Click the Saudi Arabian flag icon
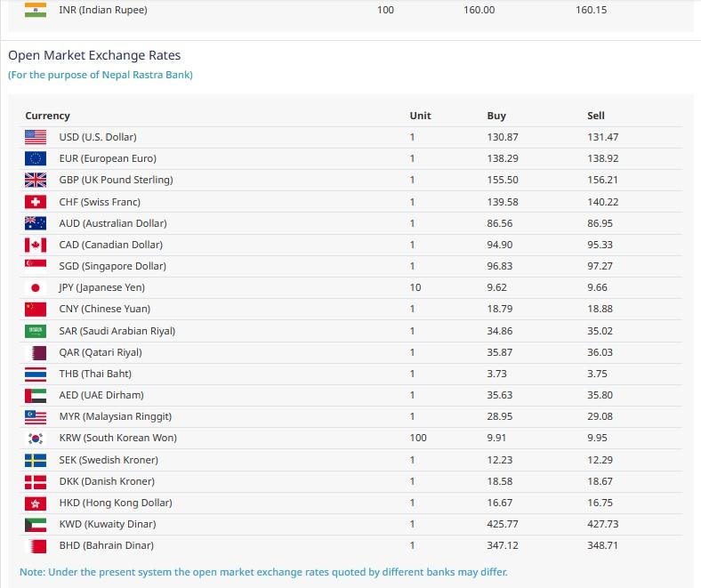 (x=36, y=331)
